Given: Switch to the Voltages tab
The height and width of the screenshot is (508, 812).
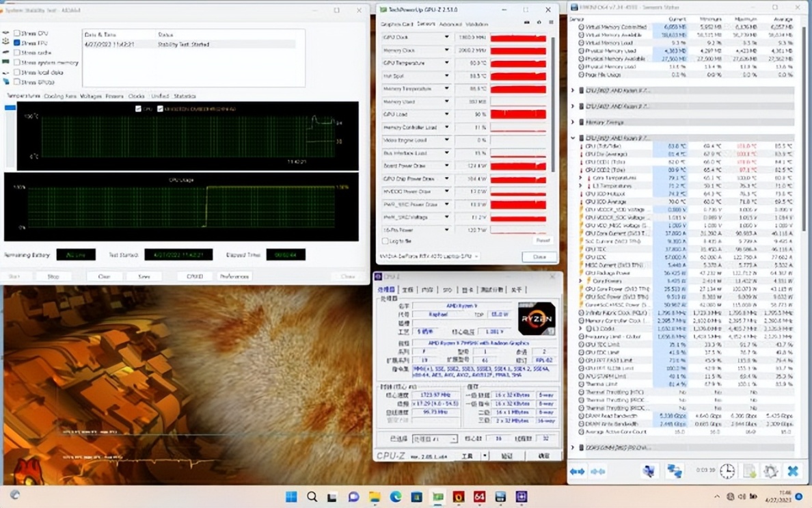Looking at the screenshot, I should coord(91,96).
